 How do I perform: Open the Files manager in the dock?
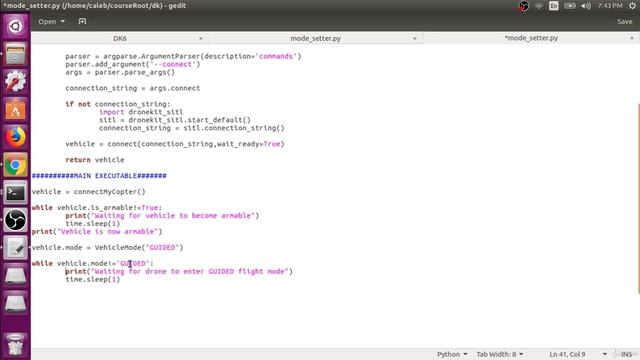[x=15, y=54]
